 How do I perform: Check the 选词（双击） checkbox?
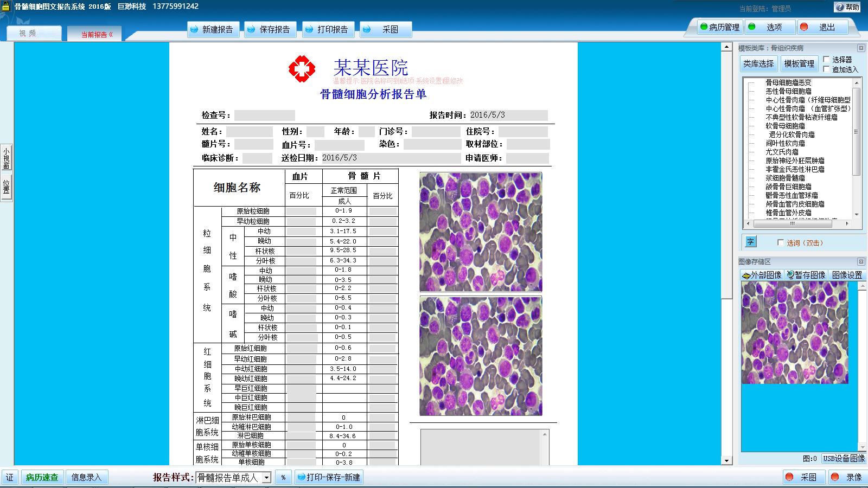tap(781, 243)
